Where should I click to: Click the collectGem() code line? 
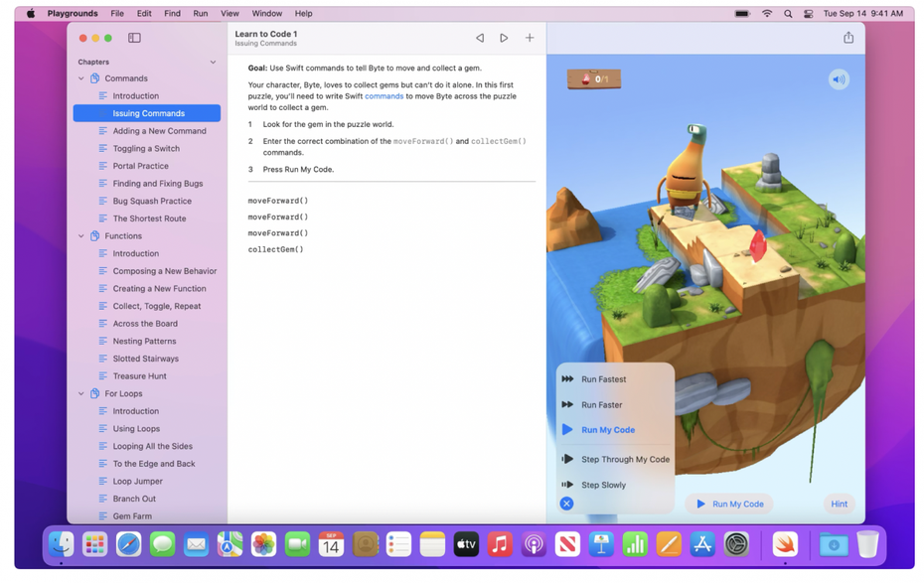pos(276,249)
